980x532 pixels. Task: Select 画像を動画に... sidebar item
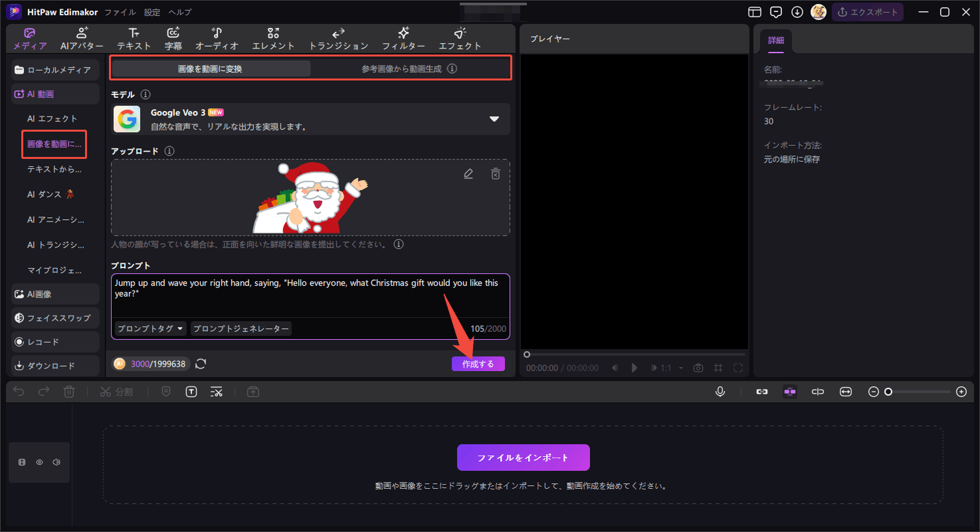[54, 144]
